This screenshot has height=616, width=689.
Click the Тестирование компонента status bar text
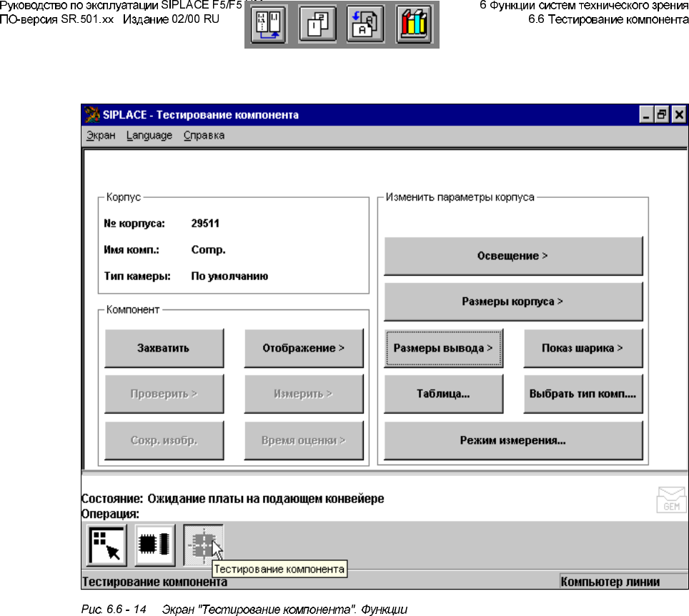pos(154,582)
